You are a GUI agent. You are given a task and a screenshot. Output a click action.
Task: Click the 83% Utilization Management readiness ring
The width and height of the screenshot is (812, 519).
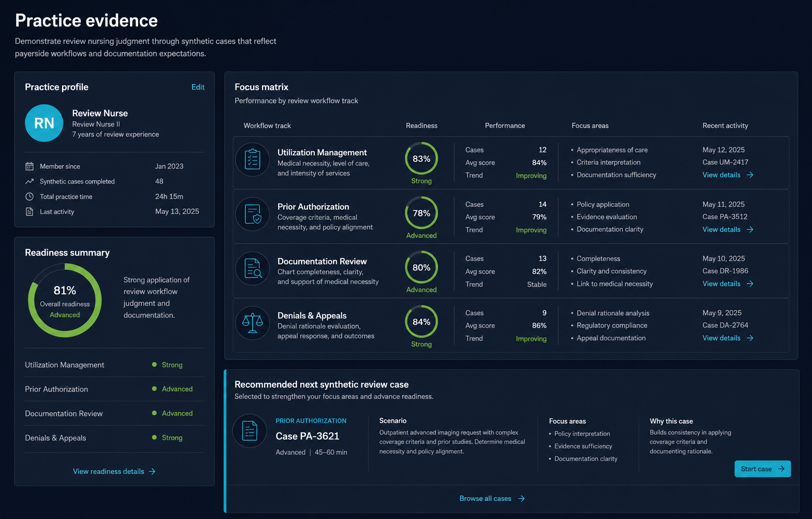click(x=422, y=158)
